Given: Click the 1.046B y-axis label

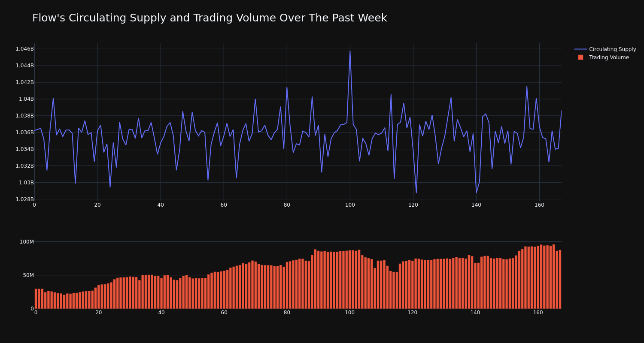Looking at the screenshot, I should pos(24,49).
